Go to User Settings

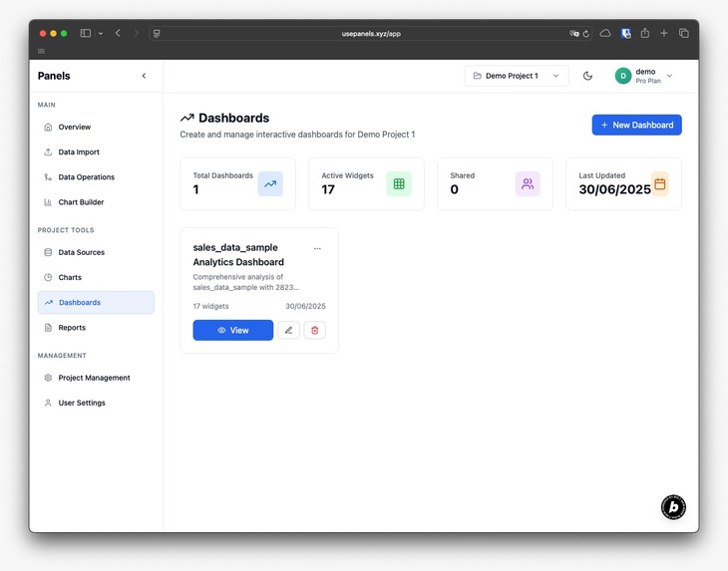96,403
